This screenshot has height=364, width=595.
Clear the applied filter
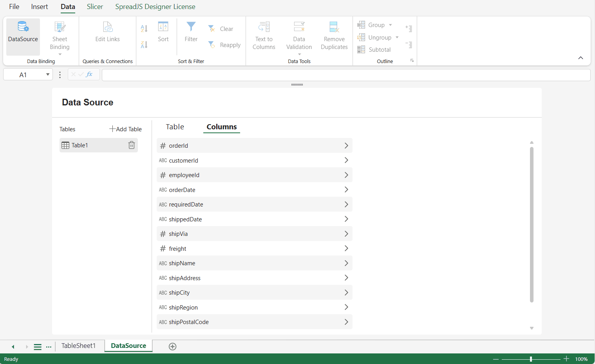[221, 29]
